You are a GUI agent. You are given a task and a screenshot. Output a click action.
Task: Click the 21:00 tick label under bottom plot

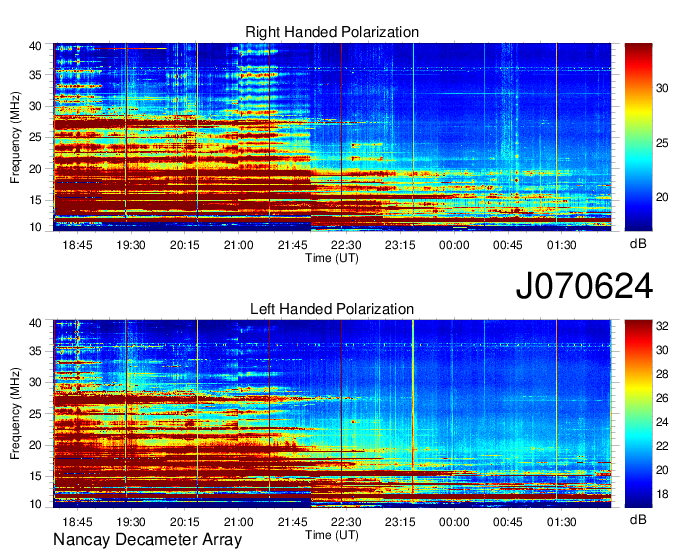[239, 522]
